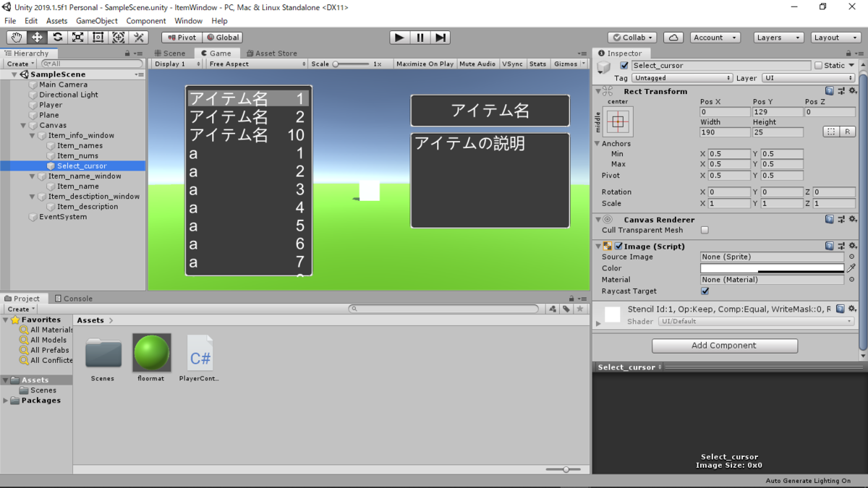
Task: Select the Rotate tool
Action: click(57, 38)
